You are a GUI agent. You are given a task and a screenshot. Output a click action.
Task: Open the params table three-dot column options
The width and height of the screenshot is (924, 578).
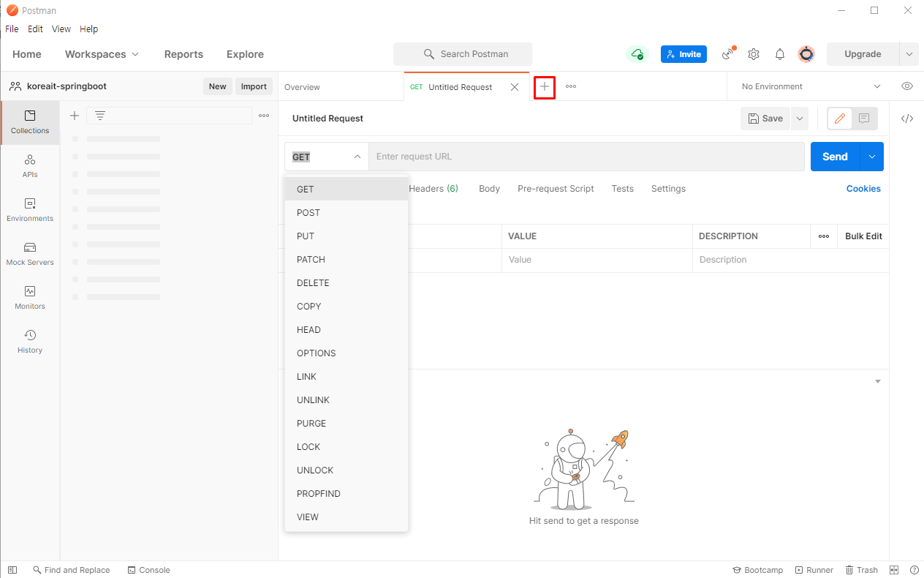coord(824,236)
